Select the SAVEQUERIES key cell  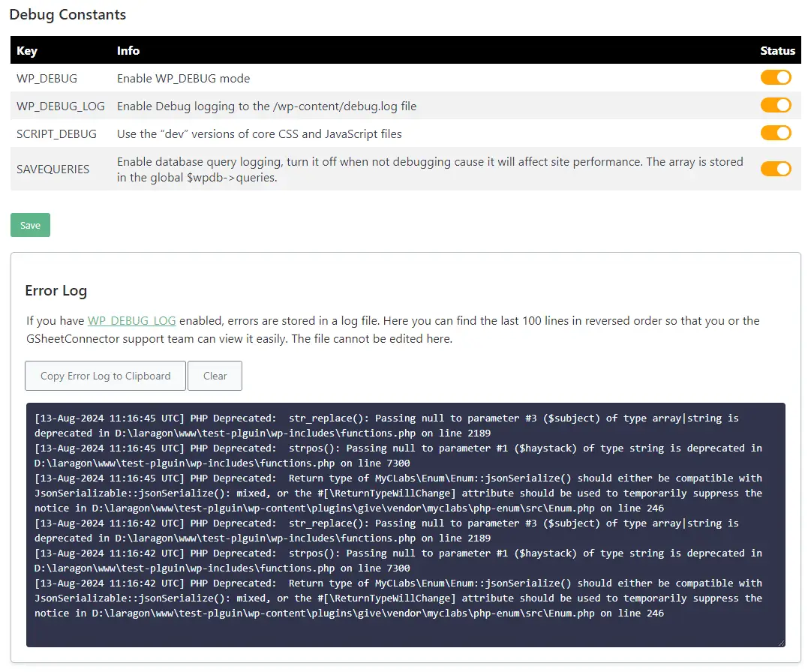pyautogui.click(x=53, y=169)
